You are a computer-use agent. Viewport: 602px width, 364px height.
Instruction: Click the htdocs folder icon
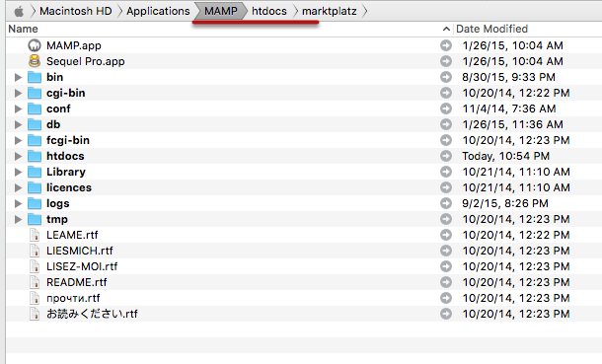click(x=35, y=156)
